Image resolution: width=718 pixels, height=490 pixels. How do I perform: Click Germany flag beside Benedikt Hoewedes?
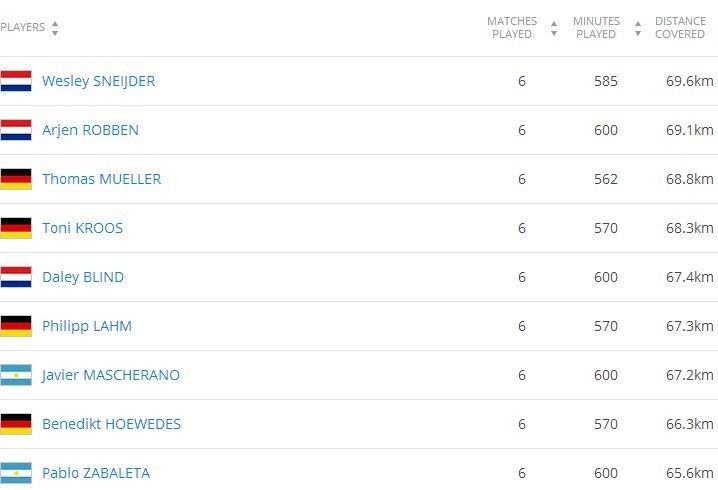pyautogui.click(x=16, y=424)
